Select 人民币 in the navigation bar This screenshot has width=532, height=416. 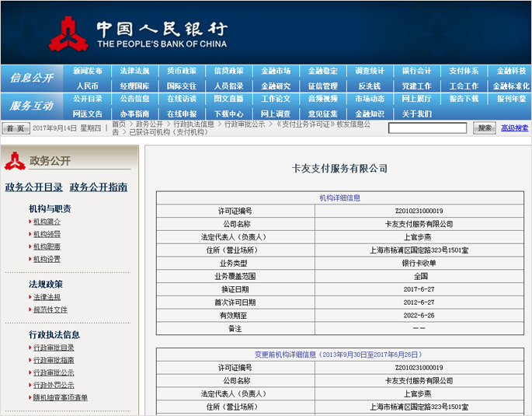coord(88,86)
